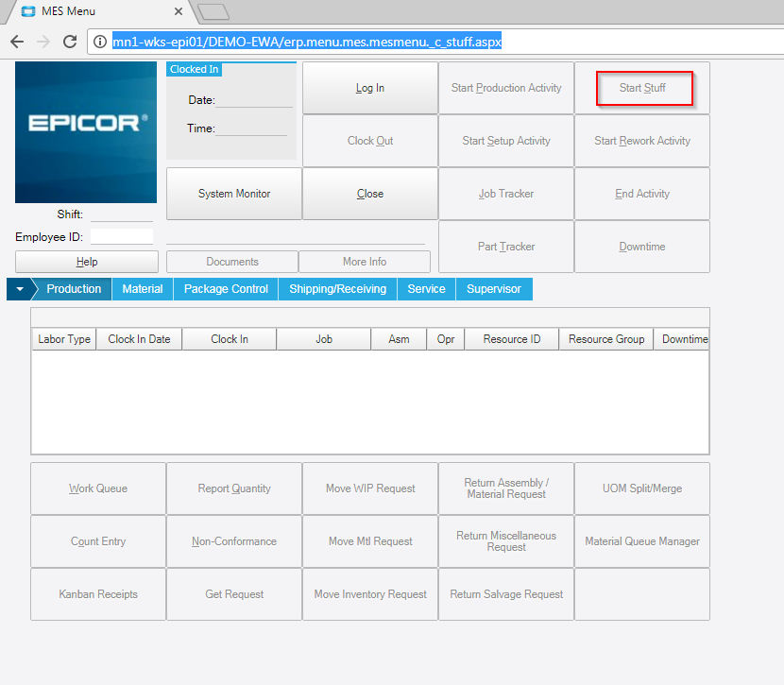Viewport: 784px width, 685px height.
Task: Open System Monitor
Action: pos(234,194)
